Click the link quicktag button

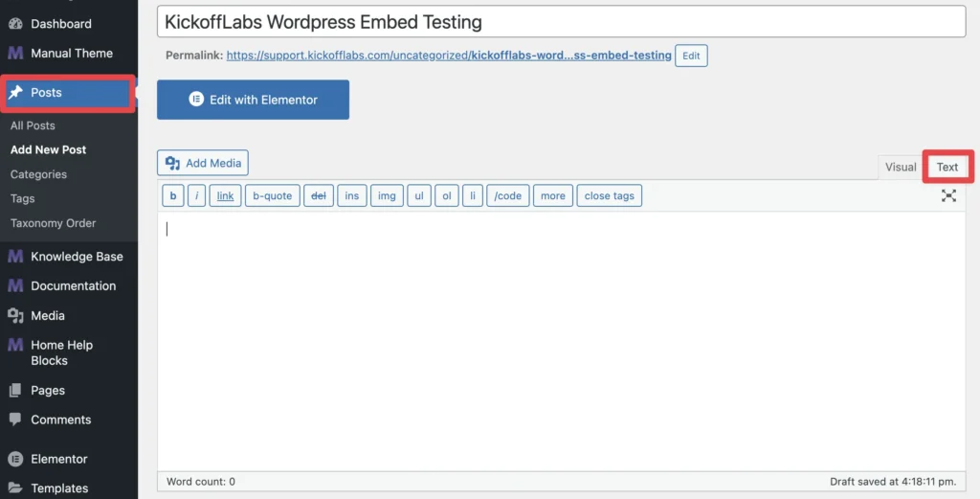225,195
